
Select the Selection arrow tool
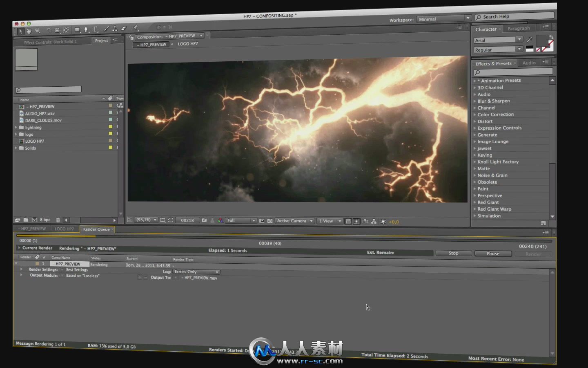(x=20, y=31)
